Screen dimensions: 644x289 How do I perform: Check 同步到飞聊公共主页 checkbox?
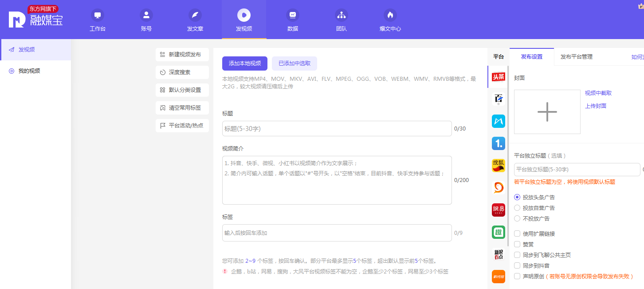click(517, 255)
